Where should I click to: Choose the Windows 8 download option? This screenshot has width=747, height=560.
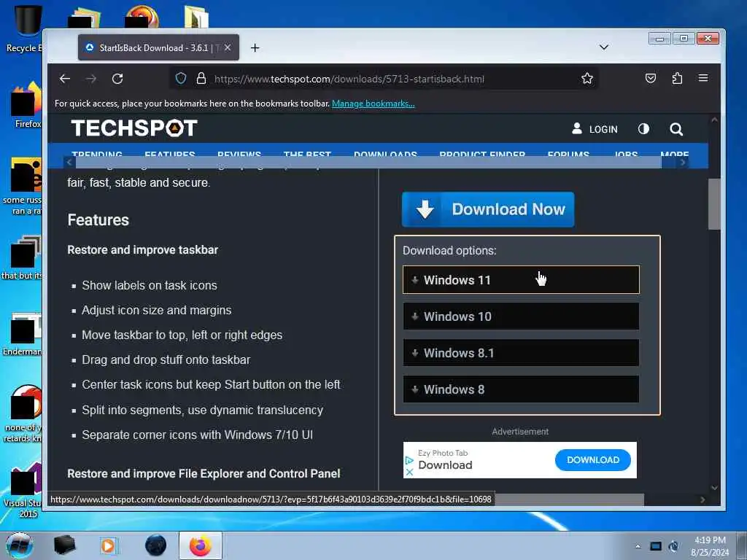pos(521,389)
